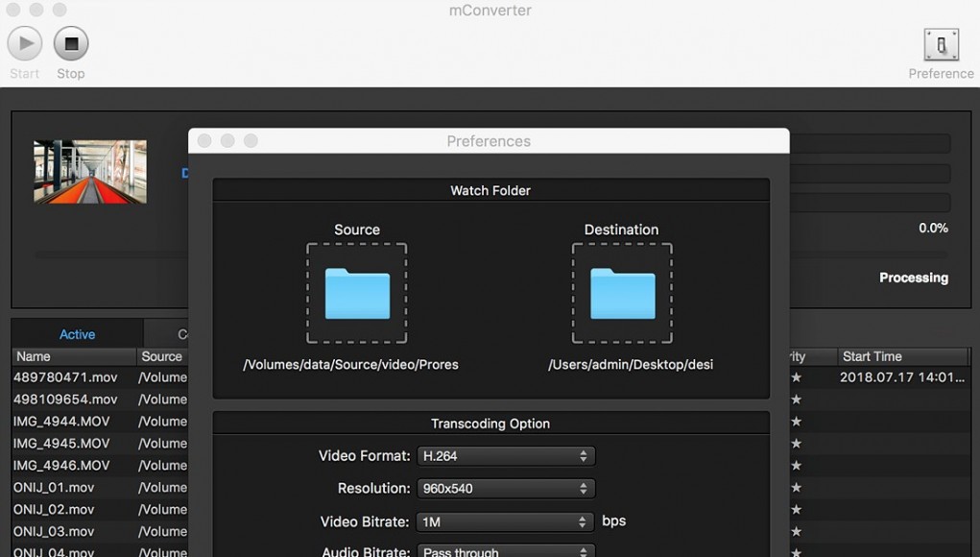Click the Start play button
The height and width of the screenshot is (557, 980).
click(25, 43)
